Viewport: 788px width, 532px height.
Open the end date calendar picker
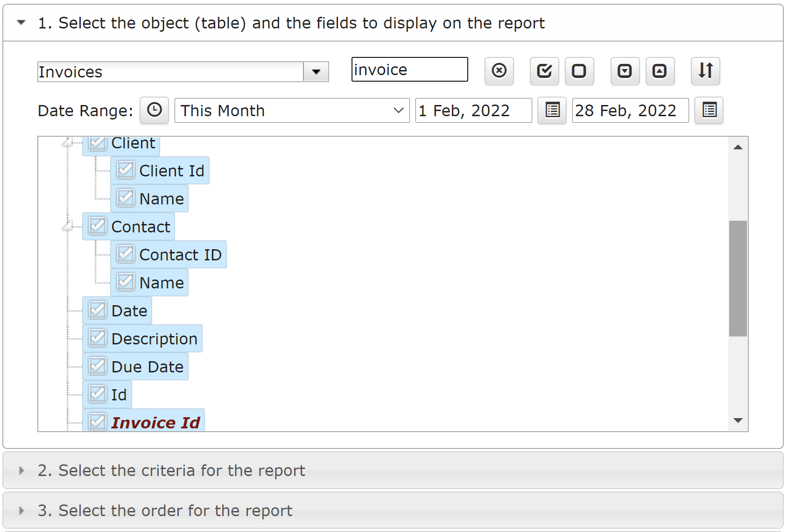[x=709, y=111]
